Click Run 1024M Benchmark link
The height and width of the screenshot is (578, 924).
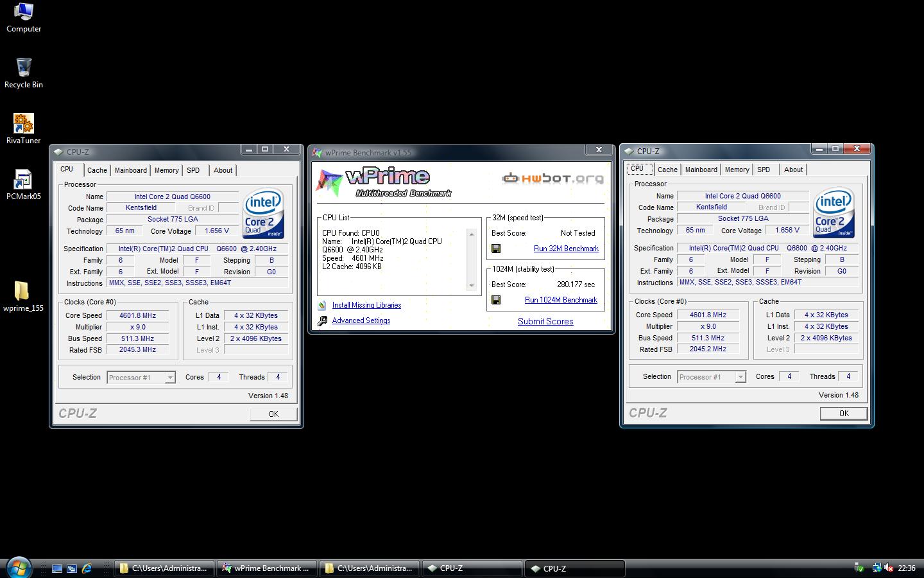(x=561, y=300)
